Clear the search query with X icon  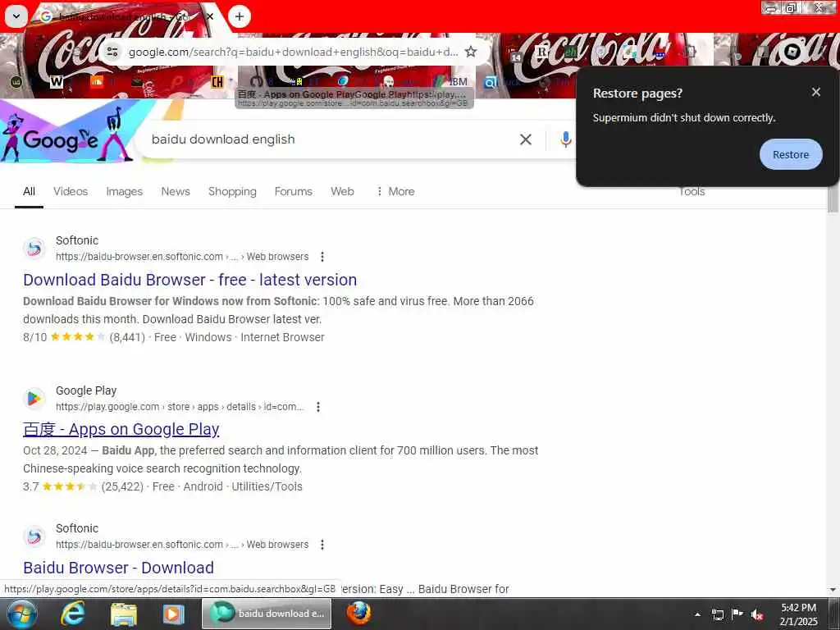coord(526,139)
